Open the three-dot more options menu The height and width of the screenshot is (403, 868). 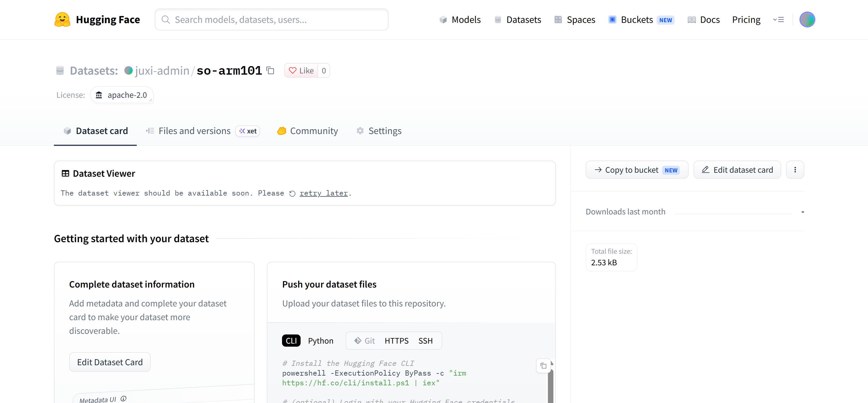795,170
